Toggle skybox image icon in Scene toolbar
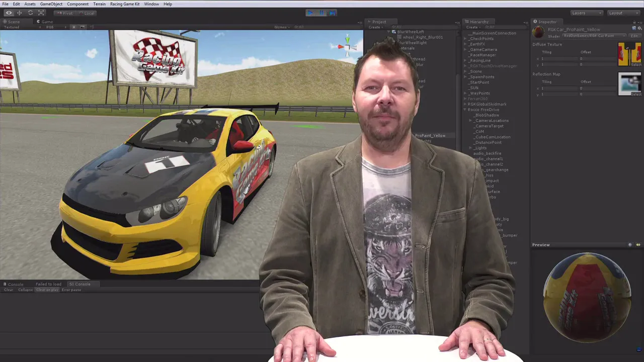This screenshot has width=644, height=362. pos(83,27)
